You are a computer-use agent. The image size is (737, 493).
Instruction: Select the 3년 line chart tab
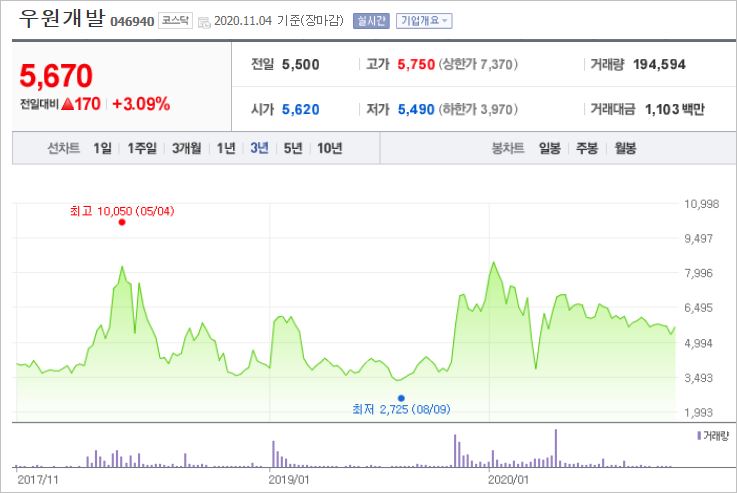pos(259,149)
